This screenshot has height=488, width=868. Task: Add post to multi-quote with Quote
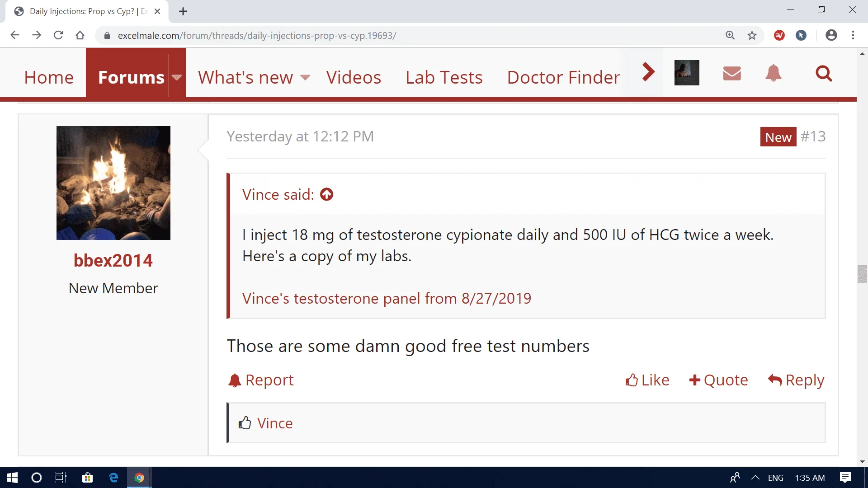pyautogui.click(x=718, y=380)
